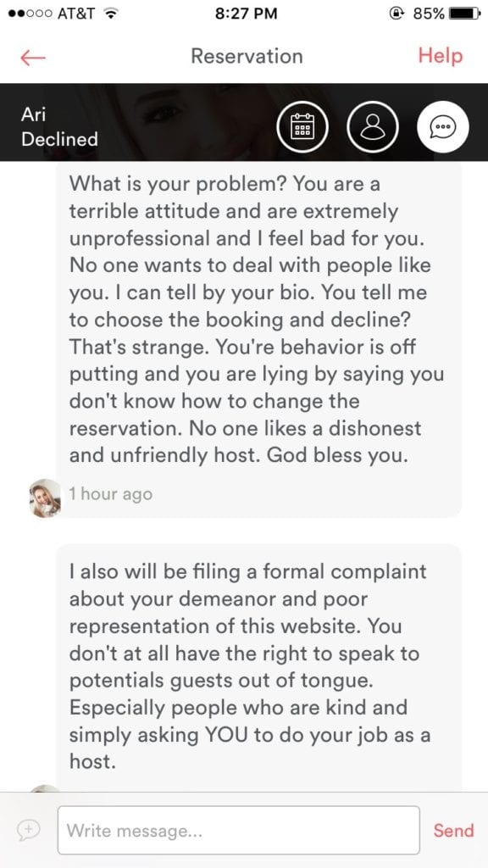Tap the add attachment plus bubble icon
Viewport: 488px width, 868px height.
tap(29, 829)
